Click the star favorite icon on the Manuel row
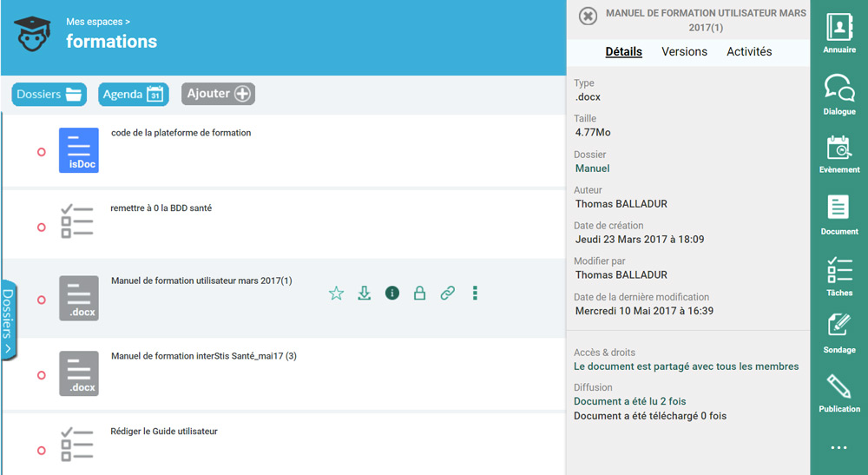868x475 pixels. [x=336, y=294]
